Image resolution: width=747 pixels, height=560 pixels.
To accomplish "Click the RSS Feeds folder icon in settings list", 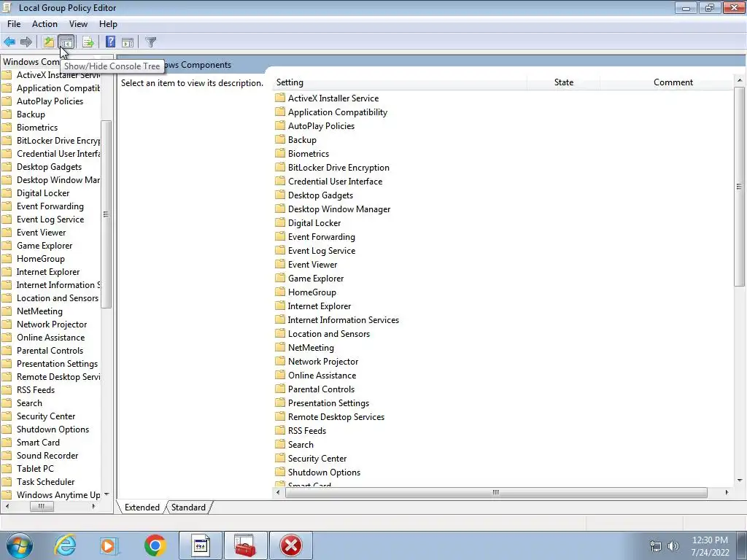I will [280, 430].
